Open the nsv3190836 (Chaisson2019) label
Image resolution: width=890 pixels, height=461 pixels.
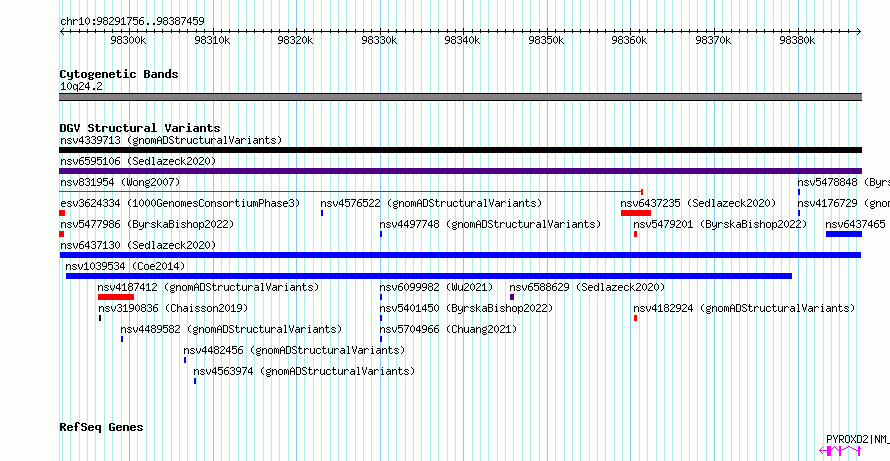tap(173, 308)
